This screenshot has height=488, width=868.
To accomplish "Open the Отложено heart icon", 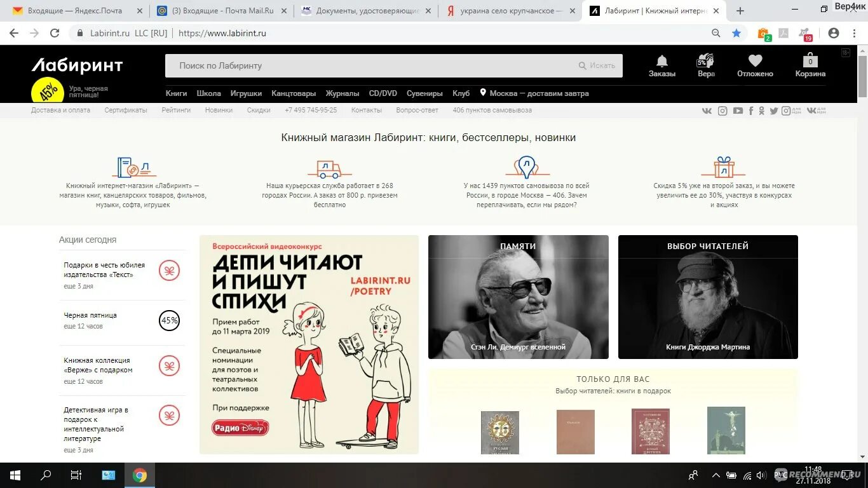I will click(x=755, y=65).
